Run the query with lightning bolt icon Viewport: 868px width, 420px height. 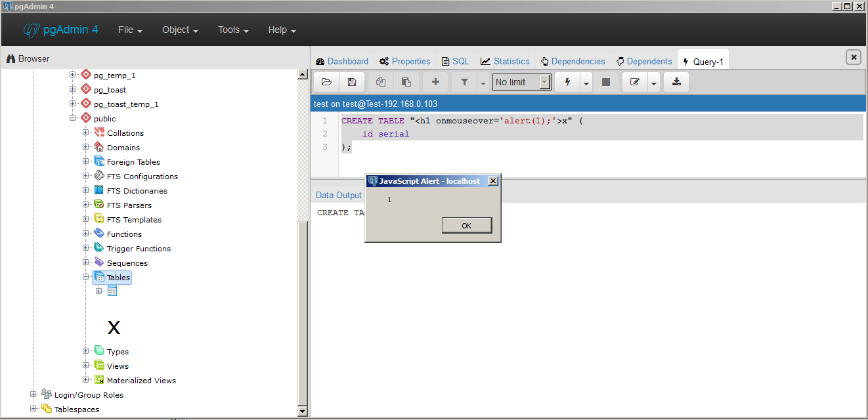click(567, 82)
